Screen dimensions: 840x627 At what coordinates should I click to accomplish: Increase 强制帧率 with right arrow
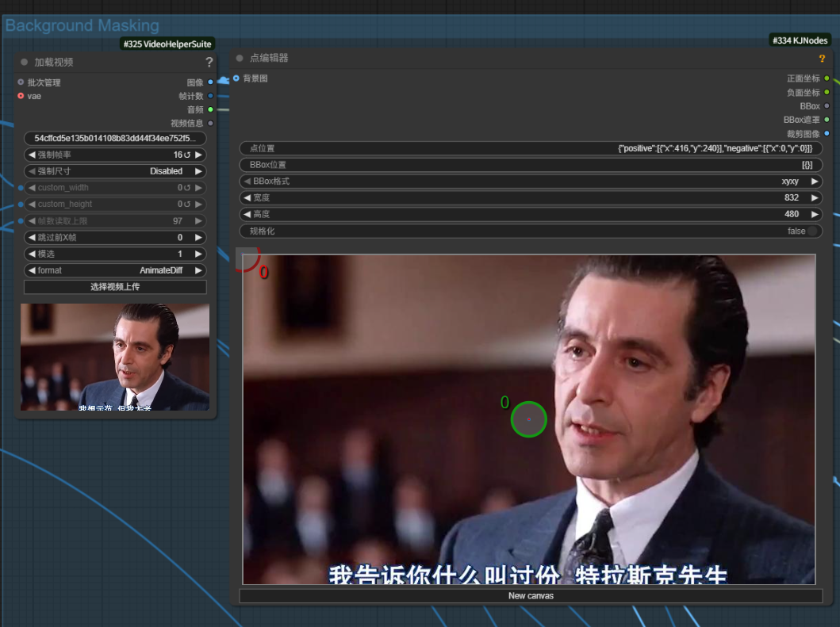(199, 155)
